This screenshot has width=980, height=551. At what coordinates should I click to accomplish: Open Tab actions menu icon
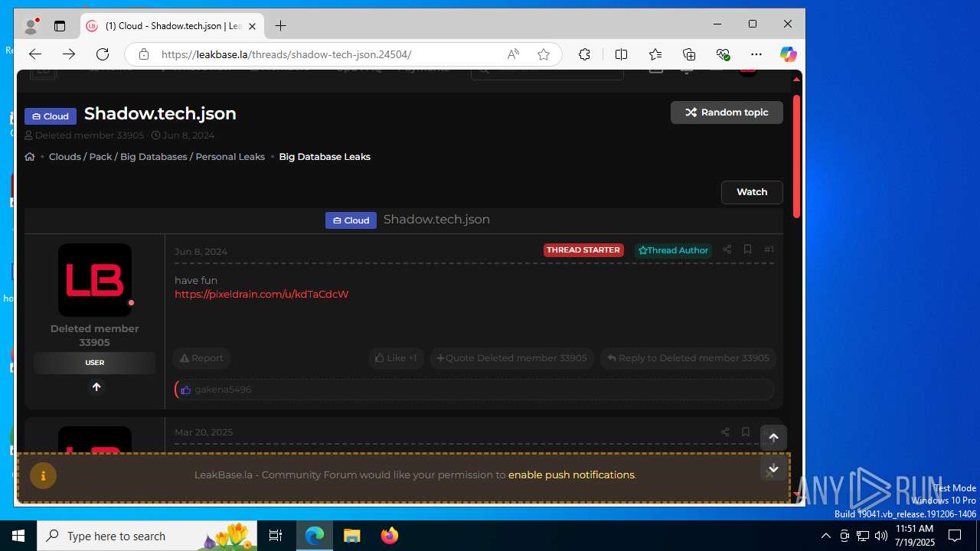[x=60, y=26]
